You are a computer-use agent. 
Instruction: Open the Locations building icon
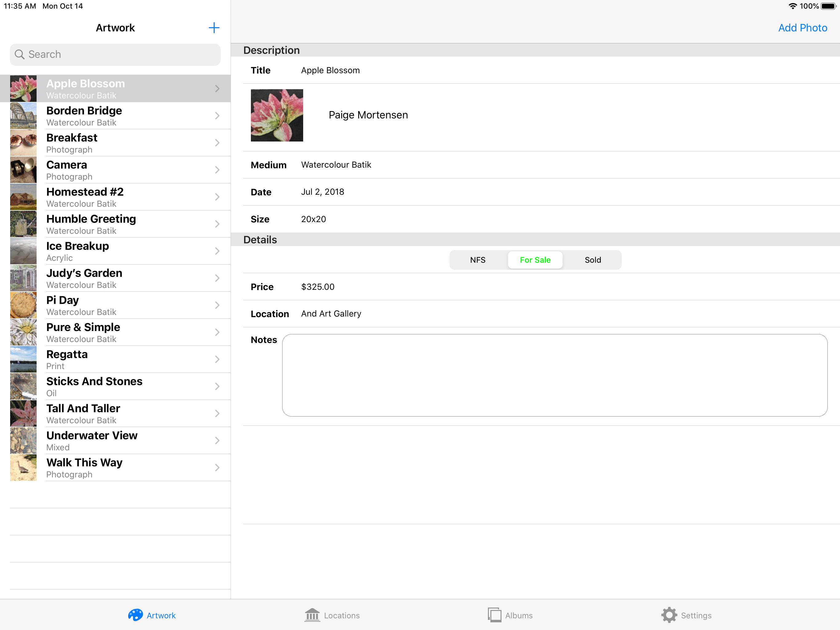point(312,615)
